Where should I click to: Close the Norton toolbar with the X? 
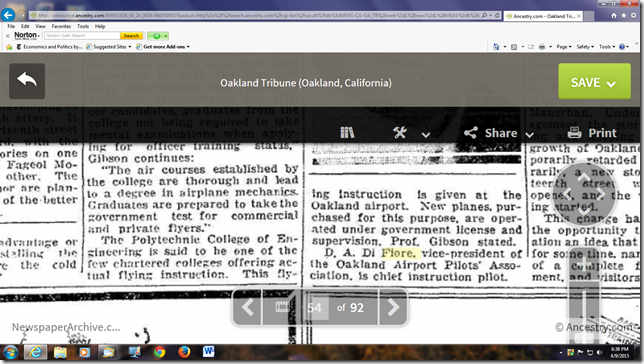tap(7, 36)
